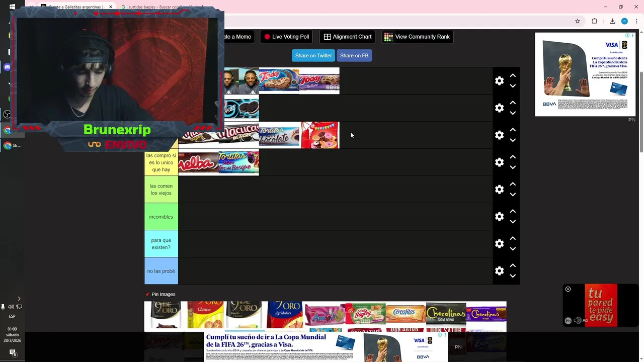Viewport: 644px width, 362px height.
Task: Toggle Pin Images option
Action: click(160, 295)
